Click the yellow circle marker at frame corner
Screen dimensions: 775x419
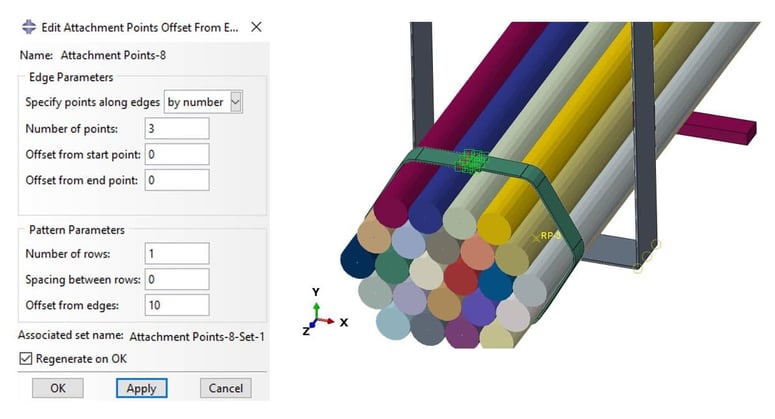click(x=654, y=244)
